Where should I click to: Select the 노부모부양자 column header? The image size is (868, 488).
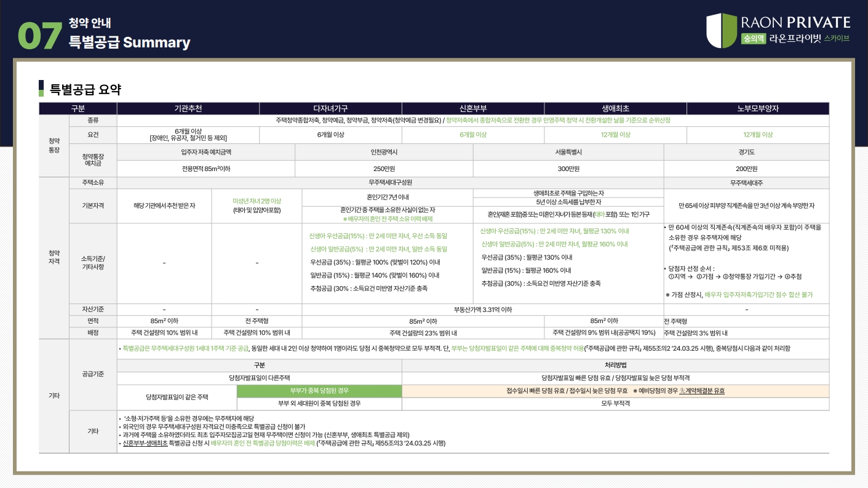757,108
